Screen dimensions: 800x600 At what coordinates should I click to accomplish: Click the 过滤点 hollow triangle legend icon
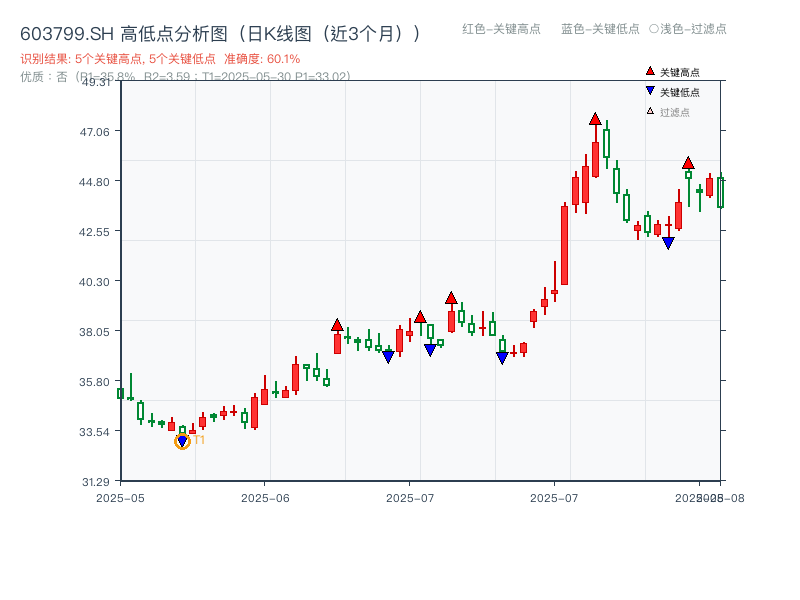pyautogui.click(x=649, y=112)
